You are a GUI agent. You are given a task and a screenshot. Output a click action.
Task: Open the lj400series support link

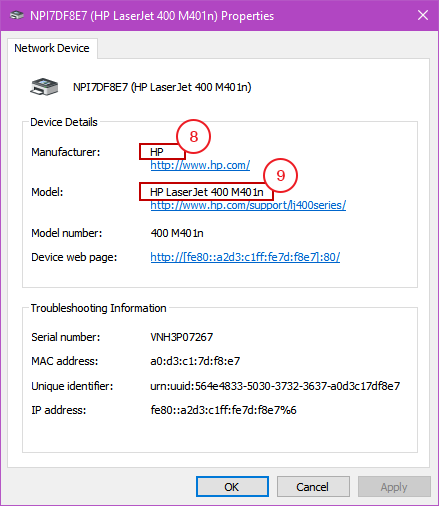[x=248, y=205]
